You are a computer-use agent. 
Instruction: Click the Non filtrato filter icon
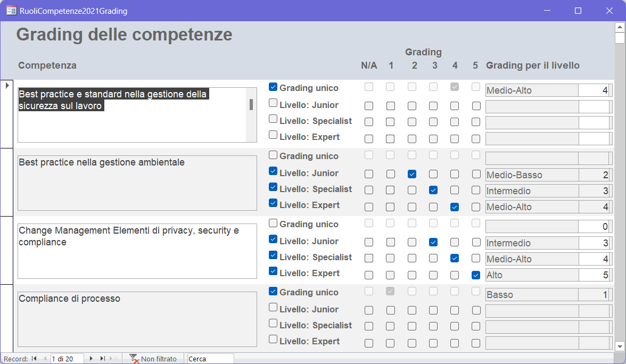pyautogui.click(x=134, y=359)
